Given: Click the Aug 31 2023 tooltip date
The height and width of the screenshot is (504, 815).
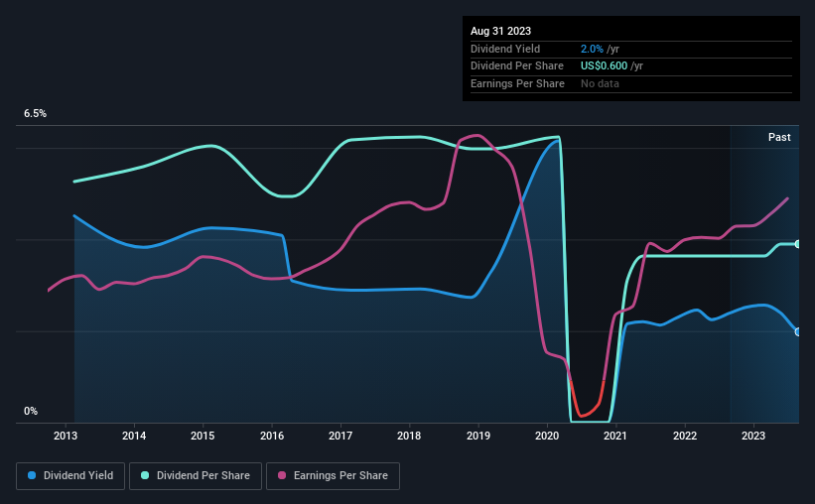Looking at the screenshot, I should coord(500,31).
